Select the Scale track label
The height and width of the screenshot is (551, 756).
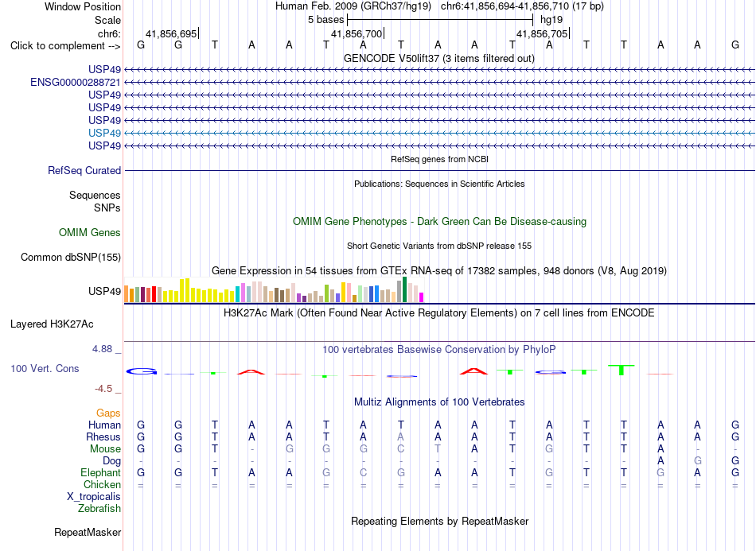click(x=107, y=20)
